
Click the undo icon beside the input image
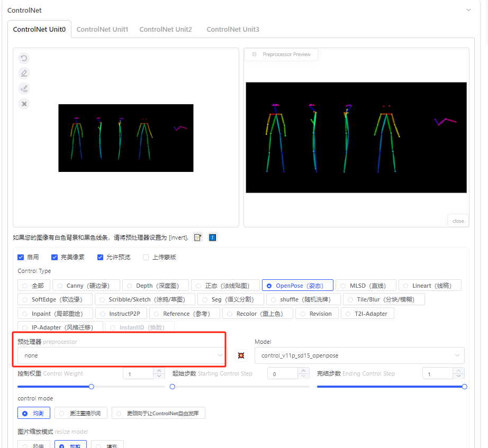pyautogui.click(x=24, y=58)
